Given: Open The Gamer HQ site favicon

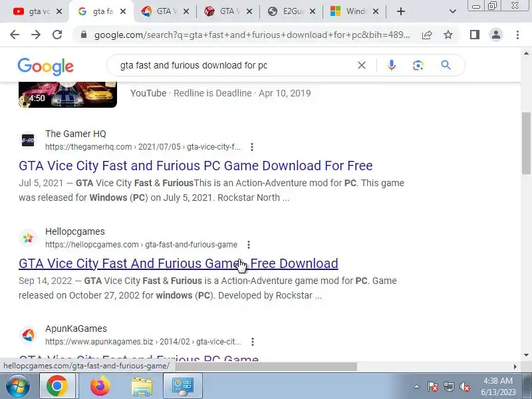Looking at the screenshot, I should coord(28,140).
